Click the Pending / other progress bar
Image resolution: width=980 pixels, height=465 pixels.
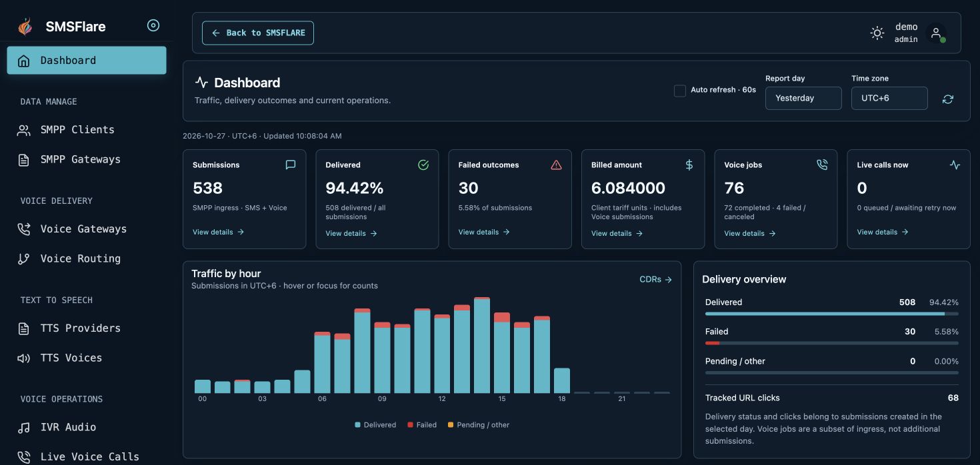click(x=832, y=373)
